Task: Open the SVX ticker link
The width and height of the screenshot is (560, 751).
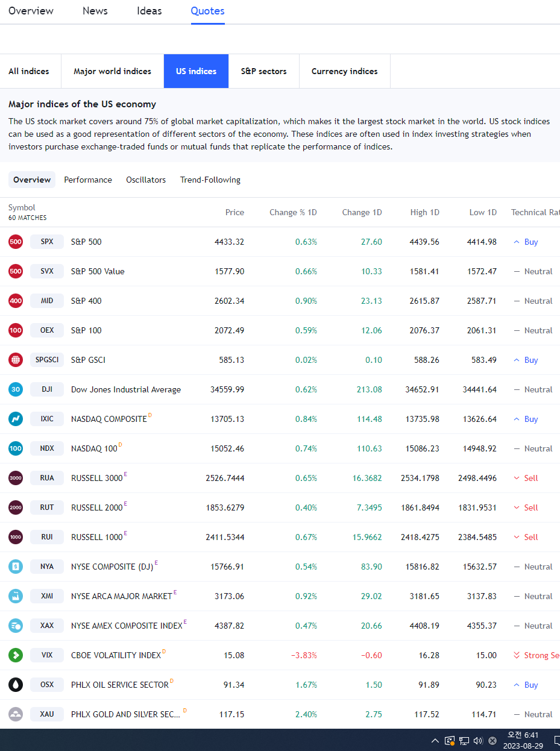Action: (x=47, y=271)
